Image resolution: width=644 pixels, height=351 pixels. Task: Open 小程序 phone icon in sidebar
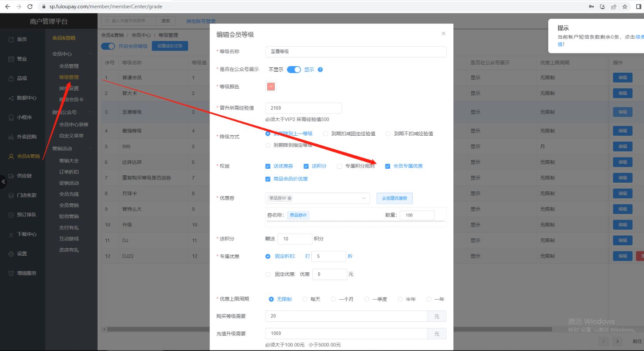click(x=12, y=117)
